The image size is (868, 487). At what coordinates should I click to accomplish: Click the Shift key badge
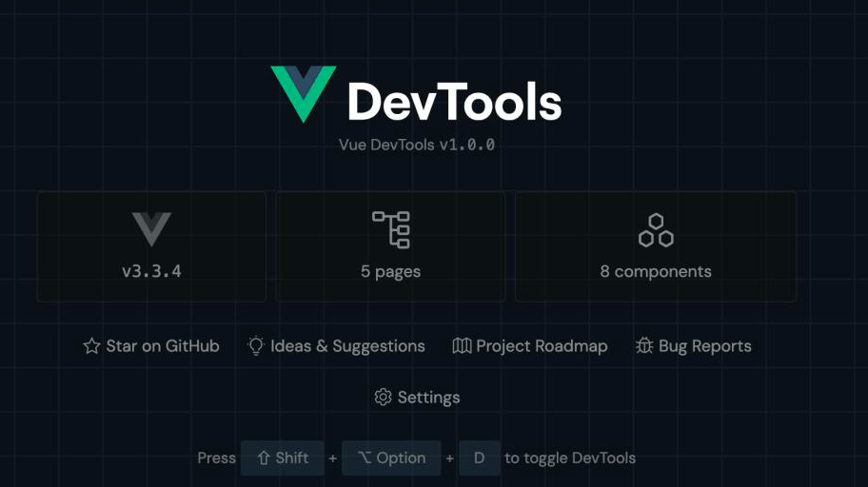283,458
